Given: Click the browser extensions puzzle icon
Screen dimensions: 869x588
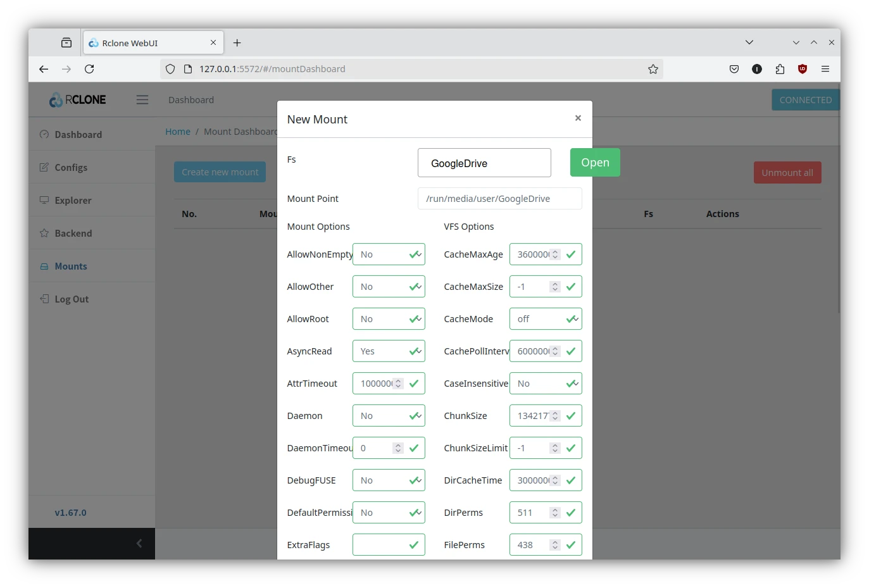Looking at the screenshot, I should 780,69.
